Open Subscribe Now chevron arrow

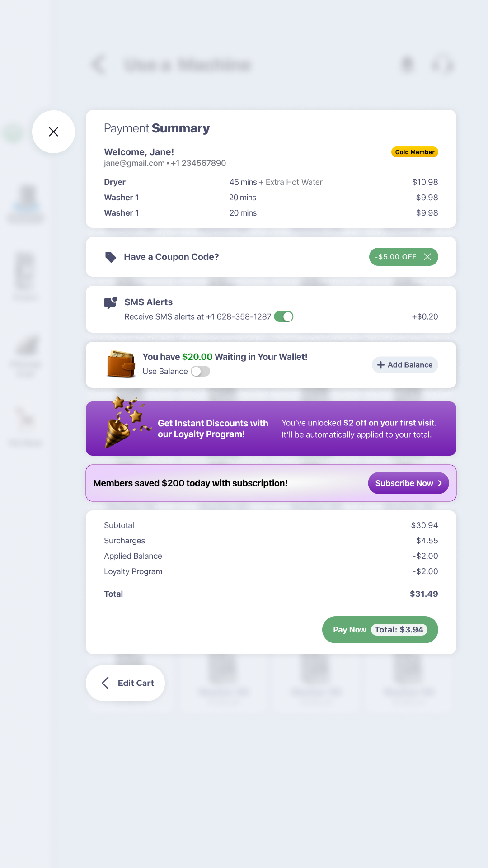click(440, 483)
